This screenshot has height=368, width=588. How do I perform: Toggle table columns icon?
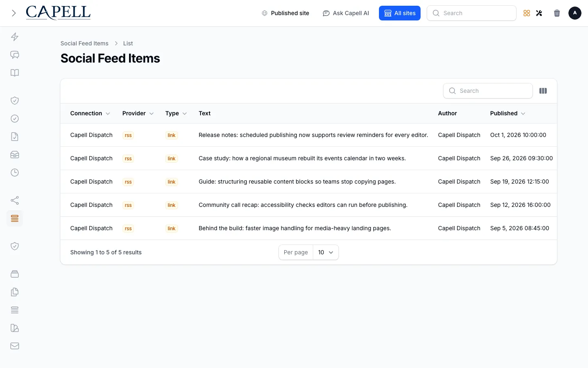[543, 91]
